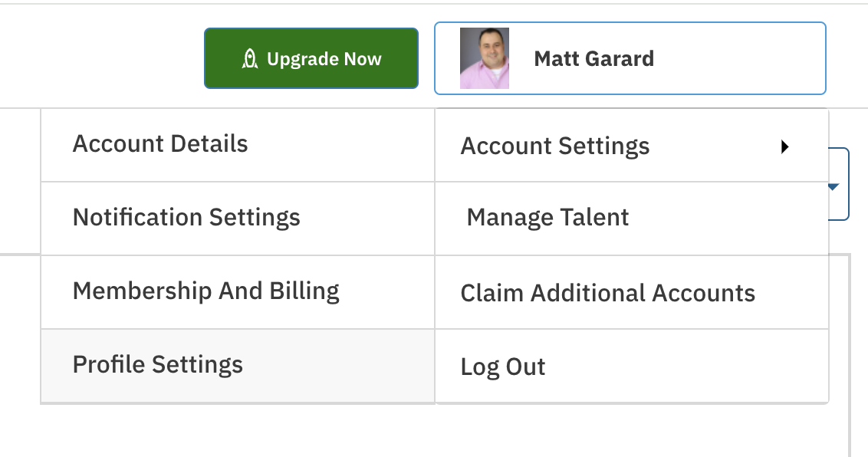Click the blue caret at the right edge
Image resolution: width=868 pixels, height=457 pixels.
coord(834,187)
